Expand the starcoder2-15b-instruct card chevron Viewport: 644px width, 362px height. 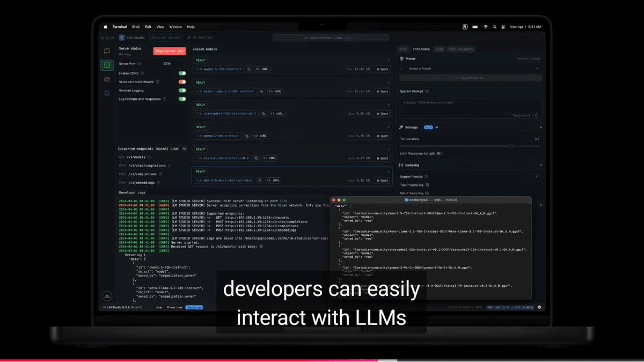(389, 105)
